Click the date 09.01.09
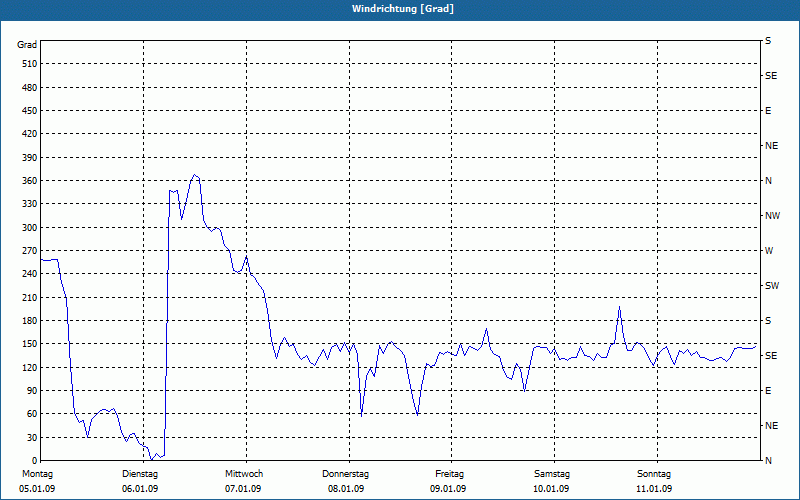800x500 pixels. coord(448,489)
